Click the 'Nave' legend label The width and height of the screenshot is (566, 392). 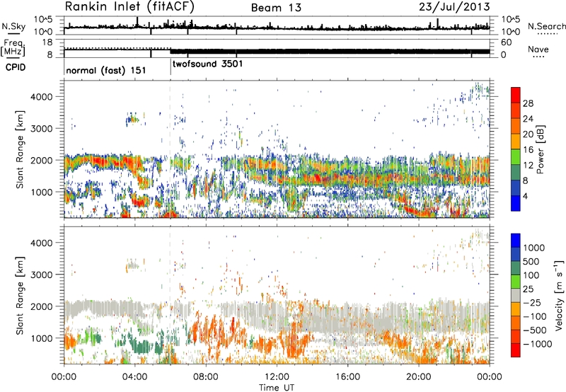tap(538, 49)
